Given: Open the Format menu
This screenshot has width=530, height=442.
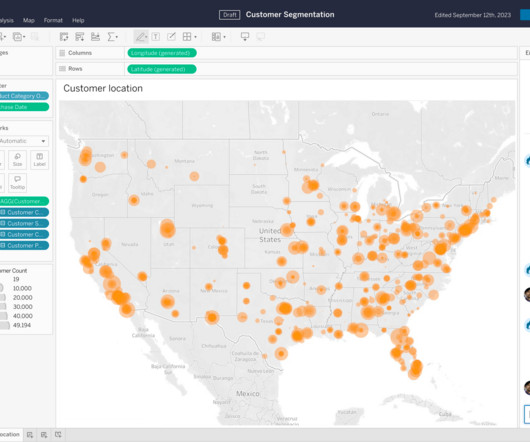Looking at the screenshot, I should pos(53,20).
